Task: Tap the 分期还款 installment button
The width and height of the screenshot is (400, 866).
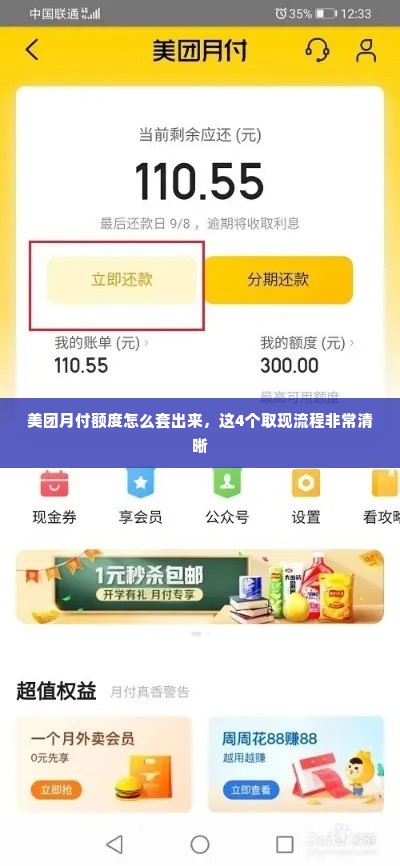Action: (x=278, y=279)
